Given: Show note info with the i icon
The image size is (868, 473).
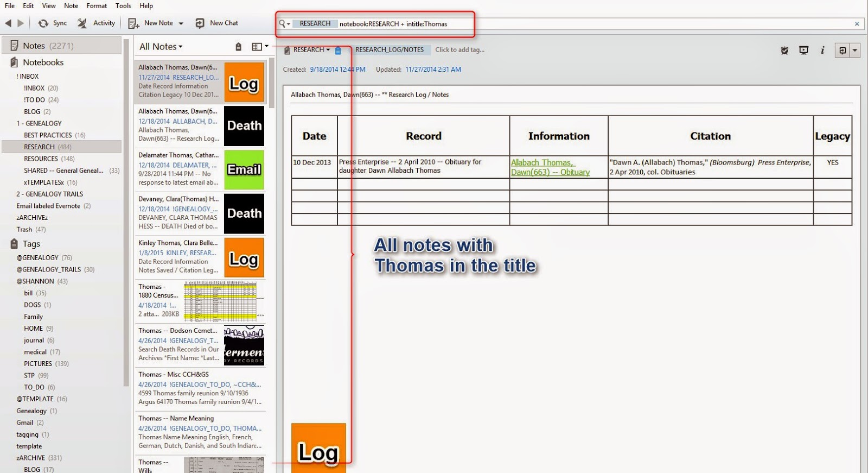Looking at the screenshot, I should click(822, 50).
